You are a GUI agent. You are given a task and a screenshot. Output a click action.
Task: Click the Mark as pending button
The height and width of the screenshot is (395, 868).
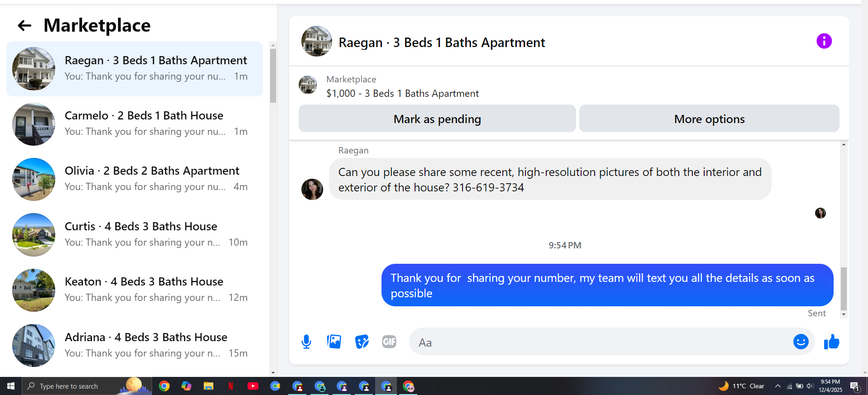tap(437, 119)
